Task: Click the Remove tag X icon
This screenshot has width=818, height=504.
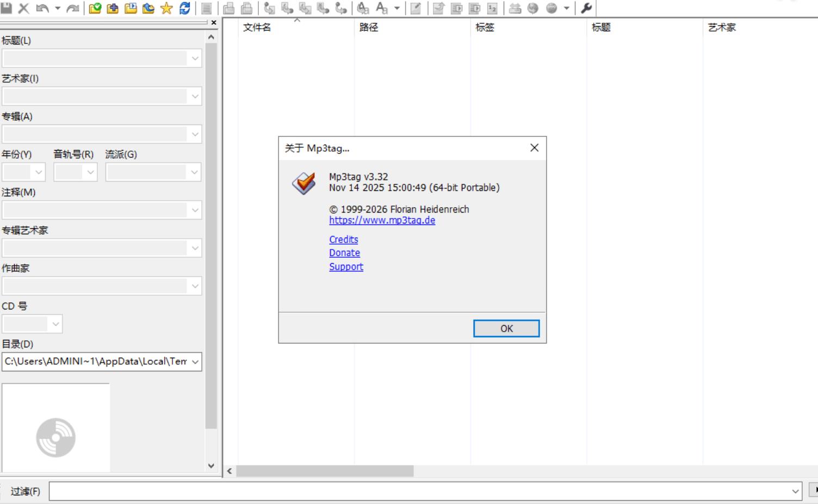Action: coord(24,8)
